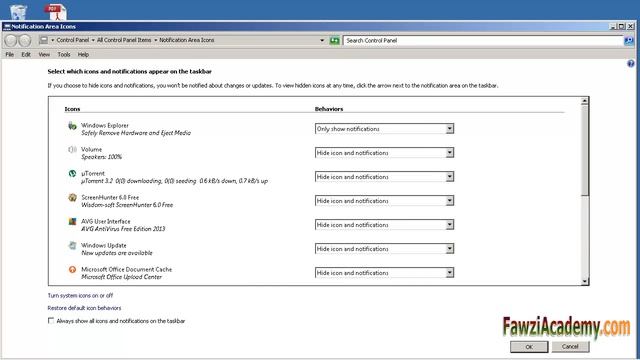Open the File menu
The image size is (640, 360).
(10, 54)
